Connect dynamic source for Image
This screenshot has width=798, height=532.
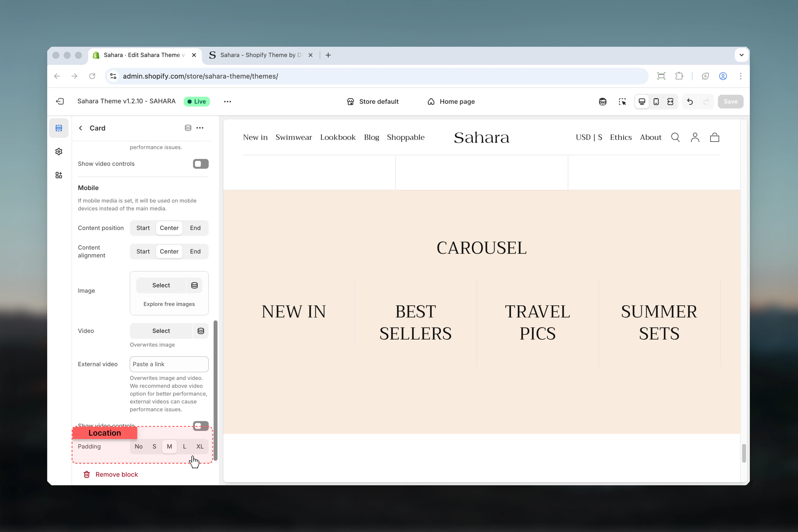click(194, 285)
